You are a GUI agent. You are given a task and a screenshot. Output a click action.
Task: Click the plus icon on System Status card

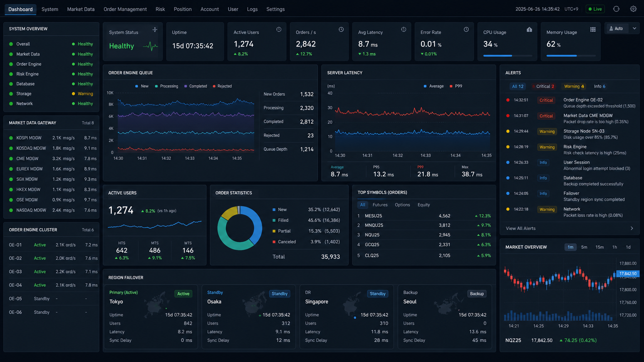point(155,30)
